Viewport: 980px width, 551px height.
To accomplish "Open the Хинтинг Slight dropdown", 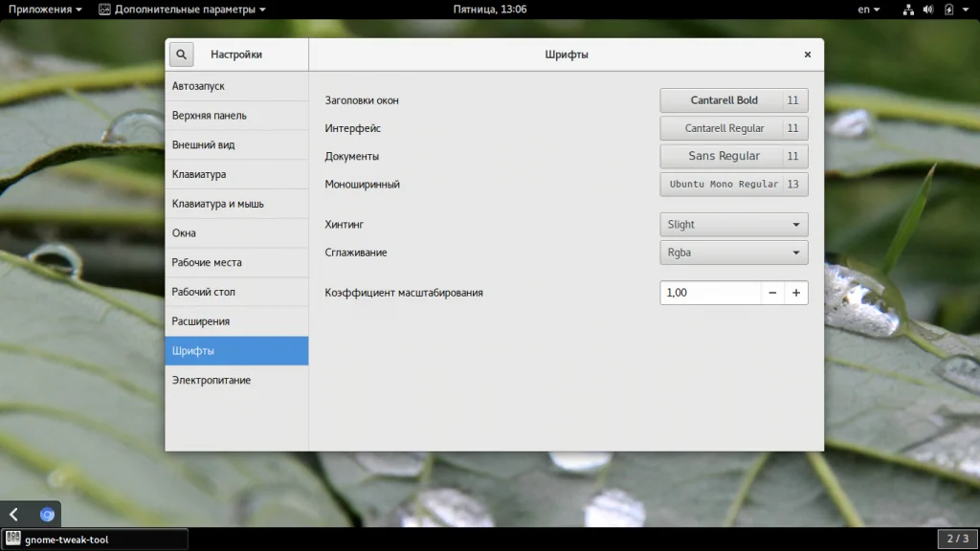I will tap(734, 224).
